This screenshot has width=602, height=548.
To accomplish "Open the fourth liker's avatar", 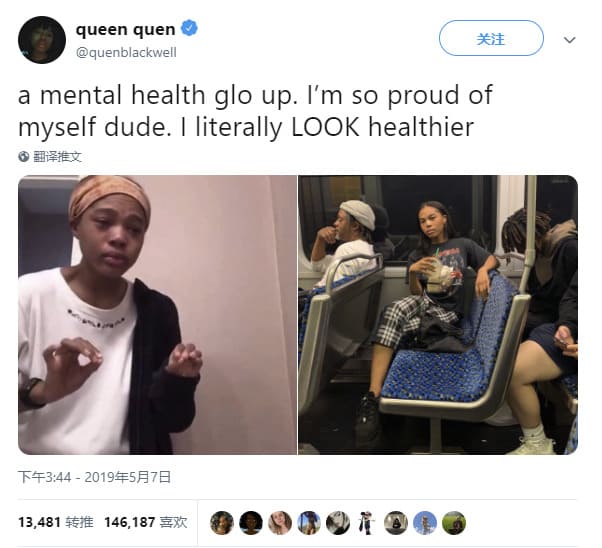I will pyautogui.click(x=309, y=523).
